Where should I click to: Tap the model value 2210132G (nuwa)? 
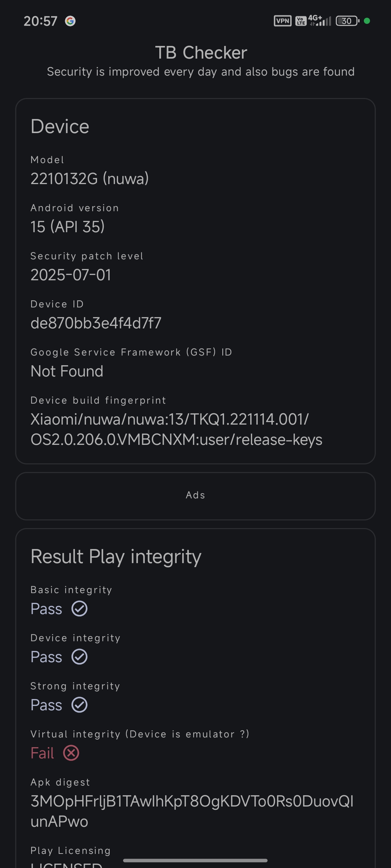[x=90, y=179]
